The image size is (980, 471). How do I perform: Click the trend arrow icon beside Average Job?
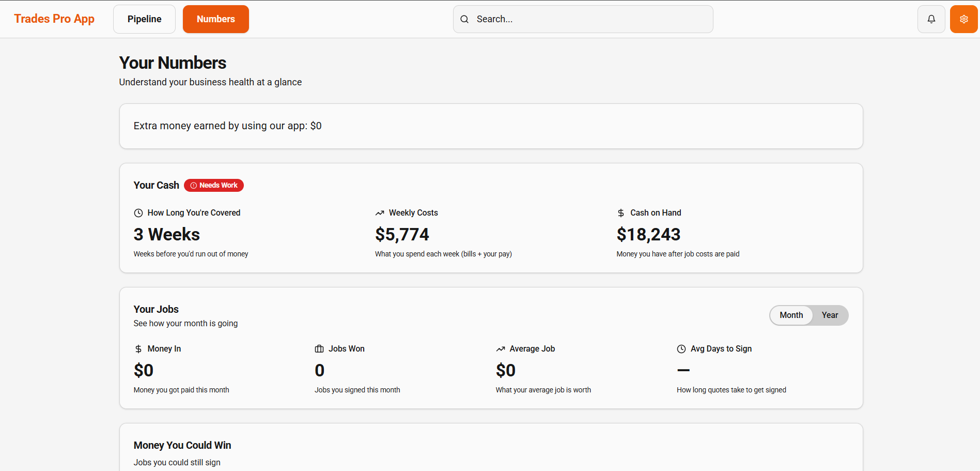(500, 348)
